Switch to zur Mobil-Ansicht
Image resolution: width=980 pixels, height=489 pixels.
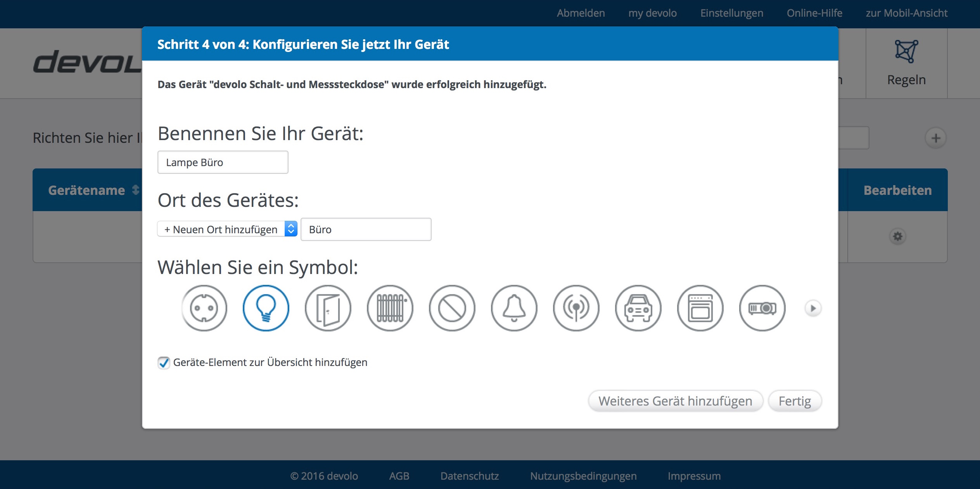point(907,13)
